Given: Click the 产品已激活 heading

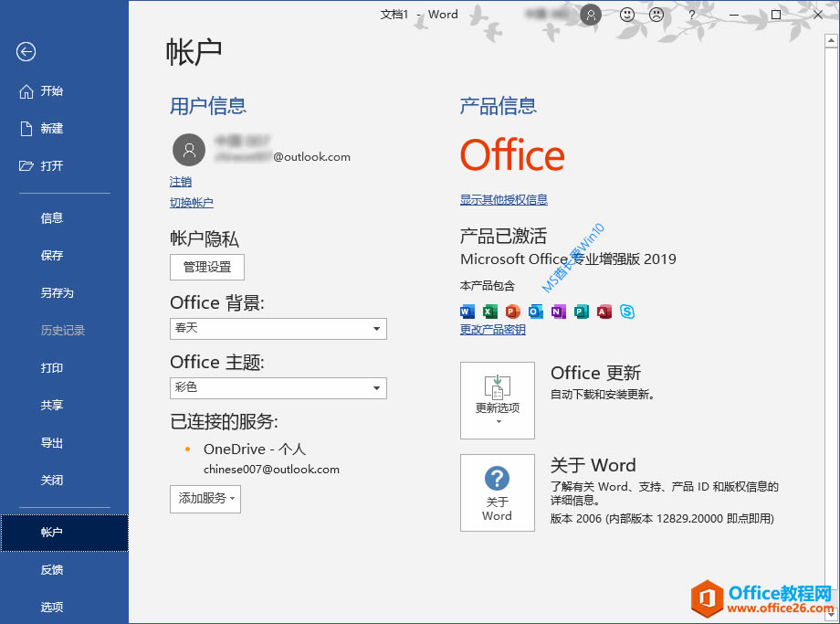Looking at the screenshot, I should (504, 237).
